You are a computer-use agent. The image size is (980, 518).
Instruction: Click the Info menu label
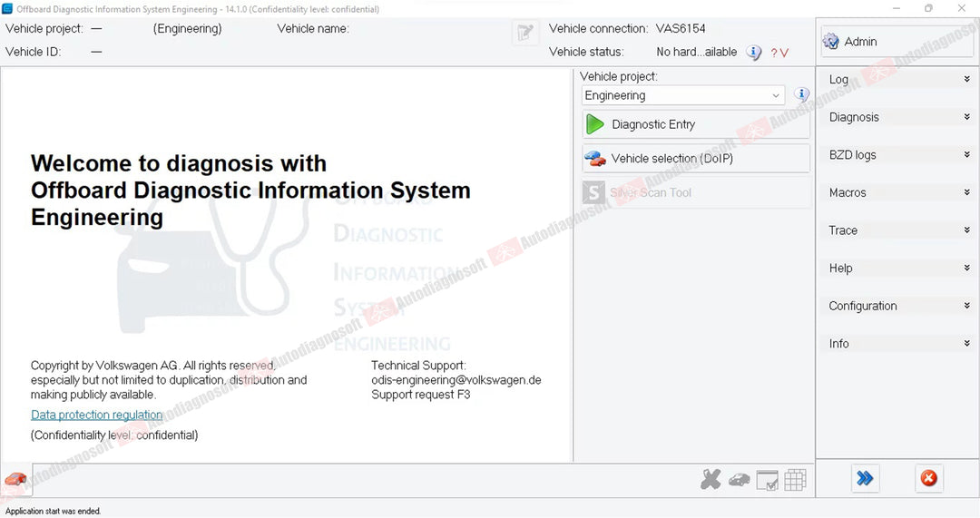(838, 344)
